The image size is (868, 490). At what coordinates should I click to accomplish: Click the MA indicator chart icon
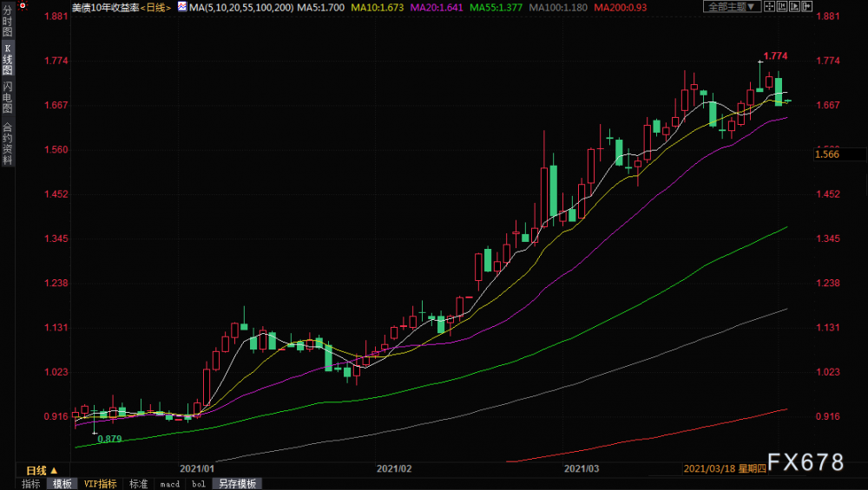click(x=182, y=7)
